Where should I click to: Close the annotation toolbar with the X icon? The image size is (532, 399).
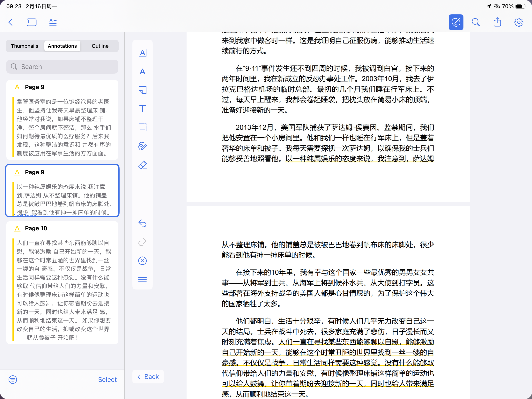click(142, 261)
